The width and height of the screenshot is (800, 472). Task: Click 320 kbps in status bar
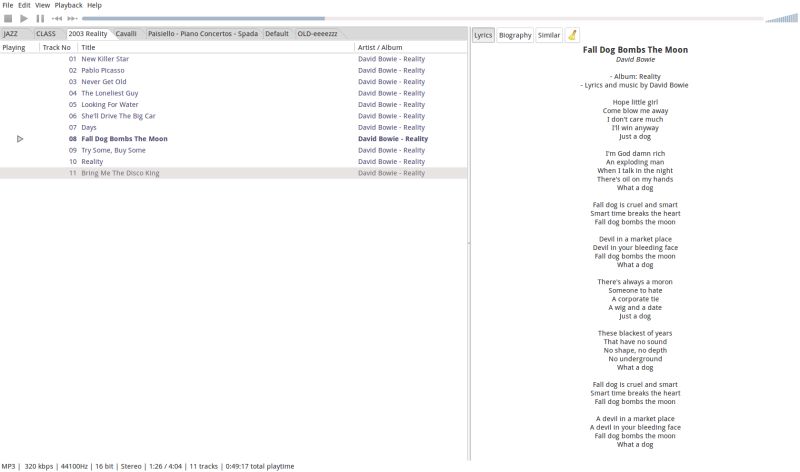click(39, 466)
